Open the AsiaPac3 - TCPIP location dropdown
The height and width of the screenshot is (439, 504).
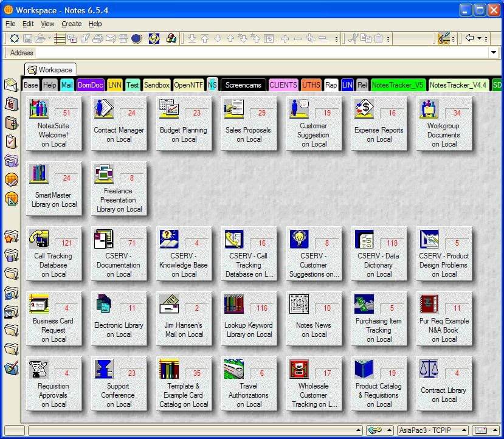click(x=432, y=430)
